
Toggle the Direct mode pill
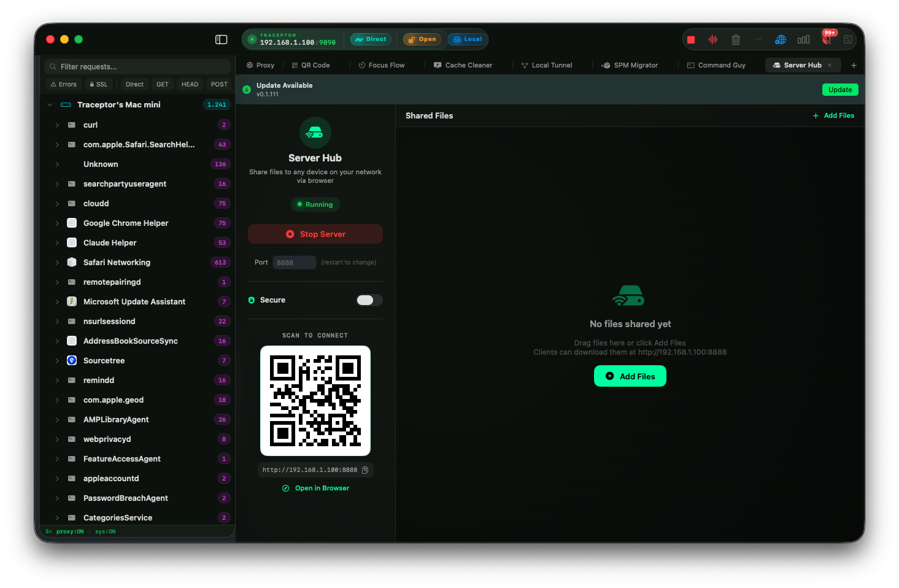(x=371, y=39)
